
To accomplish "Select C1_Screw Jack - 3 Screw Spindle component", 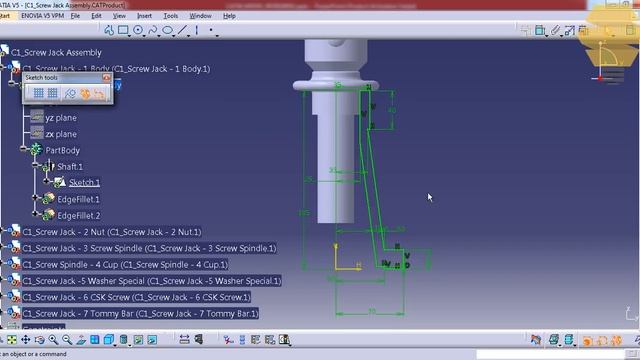I will pyautogui.click(x=149, y=248).
